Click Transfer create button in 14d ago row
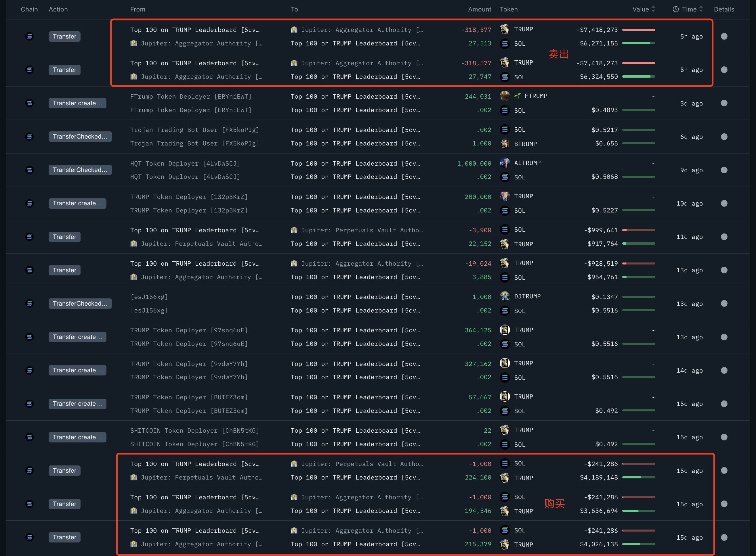756x556 pixels. tap(77, 370)
